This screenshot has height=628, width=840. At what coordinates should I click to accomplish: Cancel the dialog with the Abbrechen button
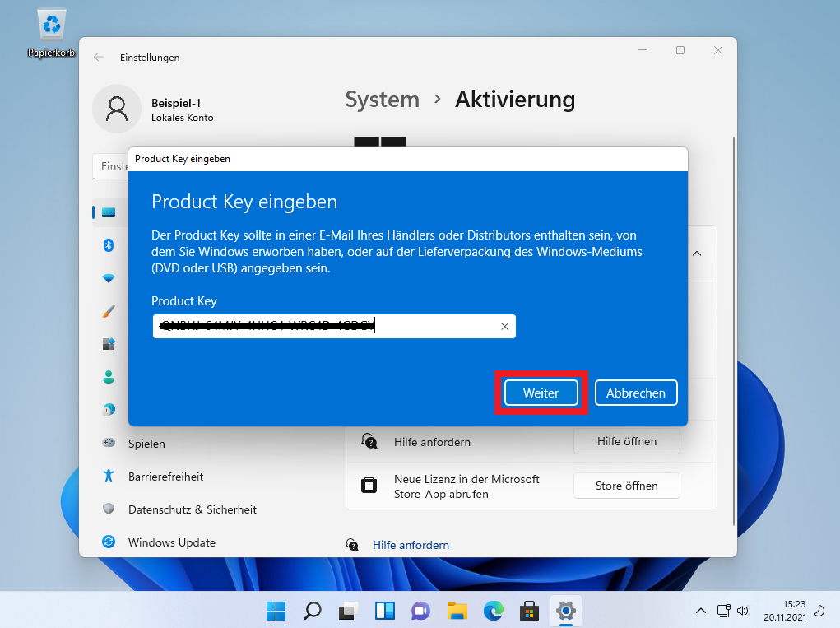[635, 393]
